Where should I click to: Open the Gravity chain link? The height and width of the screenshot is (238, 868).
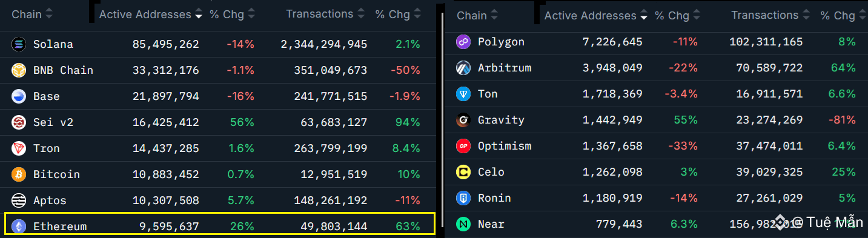(x=501, y=120)
